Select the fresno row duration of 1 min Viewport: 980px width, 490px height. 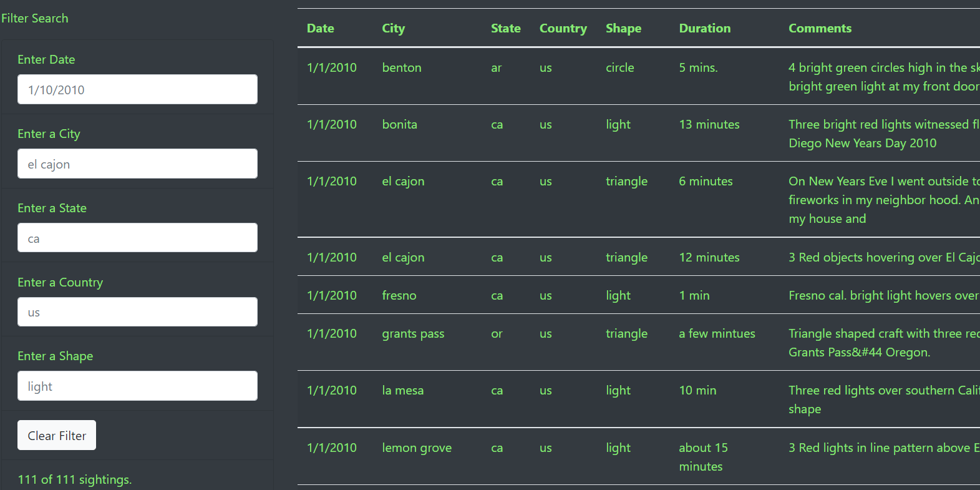(x=694, y=295)
